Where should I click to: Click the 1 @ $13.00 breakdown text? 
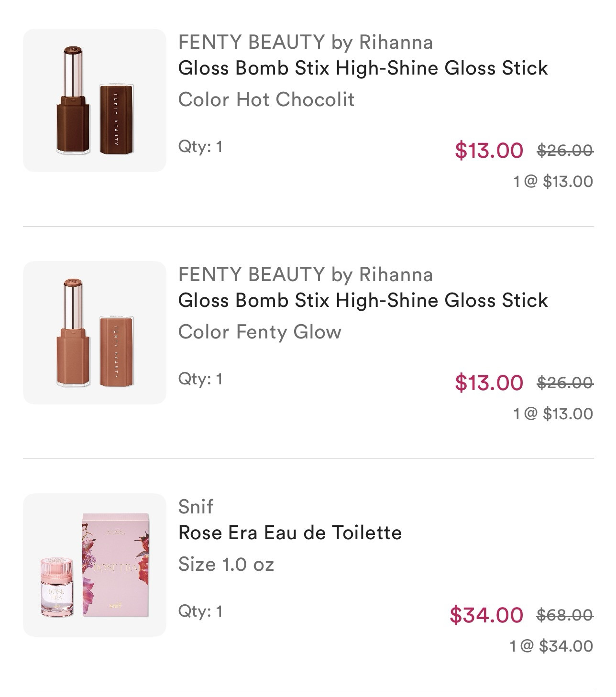[552, 182]
